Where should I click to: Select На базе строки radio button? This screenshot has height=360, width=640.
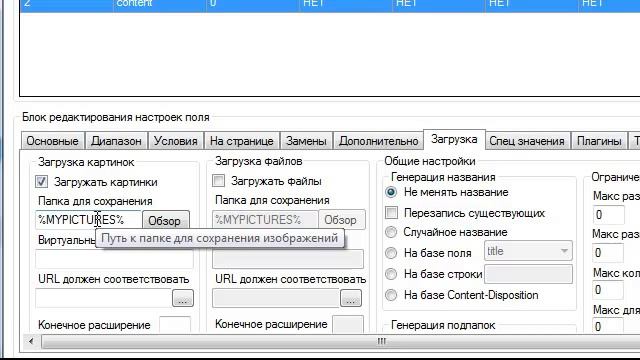tap(391, 274)
